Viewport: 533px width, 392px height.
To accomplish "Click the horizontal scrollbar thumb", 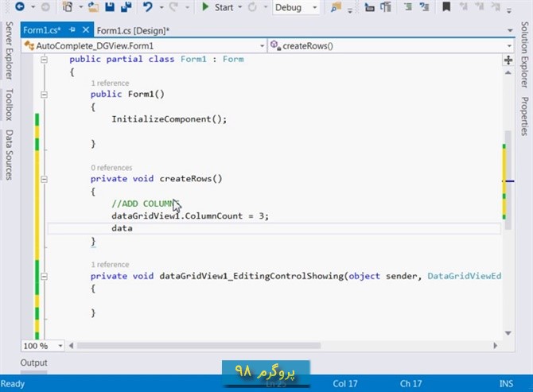I will 199,345.
